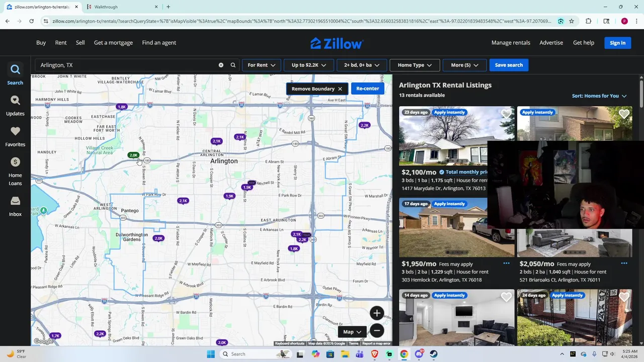Image resolution: width=644 pixels, height=362 pixels.
Task: Open the 1417 Marydale Dr listing photo
Action: 457,136
